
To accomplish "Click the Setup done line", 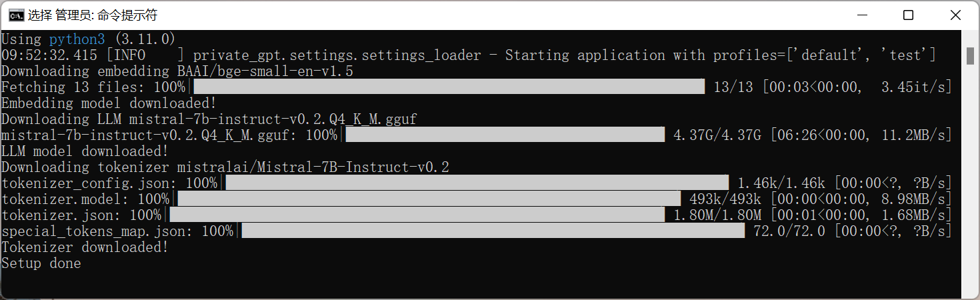I will 41,263.
